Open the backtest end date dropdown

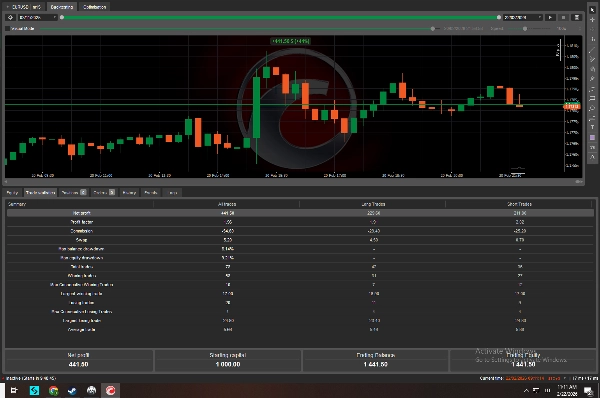pos(523,18)
